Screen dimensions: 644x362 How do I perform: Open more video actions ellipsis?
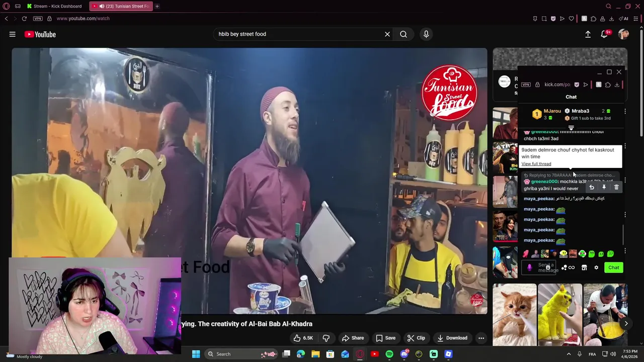pyautogui.click(x=481, y=338)
